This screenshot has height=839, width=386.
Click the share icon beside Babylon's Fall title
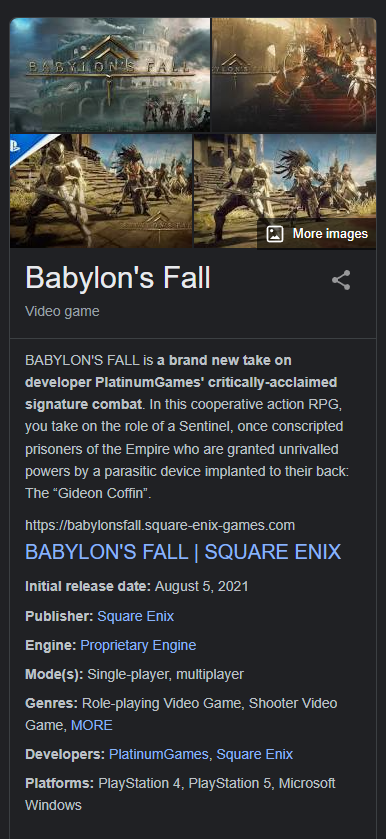pyautogui.click(x=341, y=280)
